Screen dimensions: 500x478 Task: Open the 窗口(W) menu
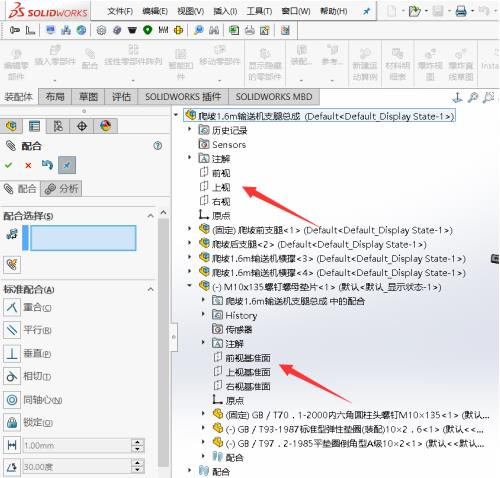pos(296,11)
